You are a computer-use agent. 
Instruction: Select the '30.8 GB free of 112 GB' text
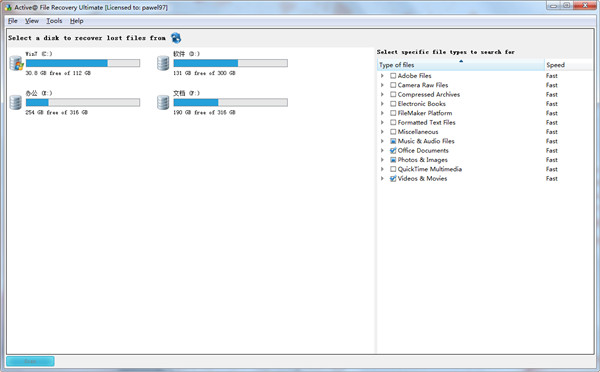coord(58,73)
